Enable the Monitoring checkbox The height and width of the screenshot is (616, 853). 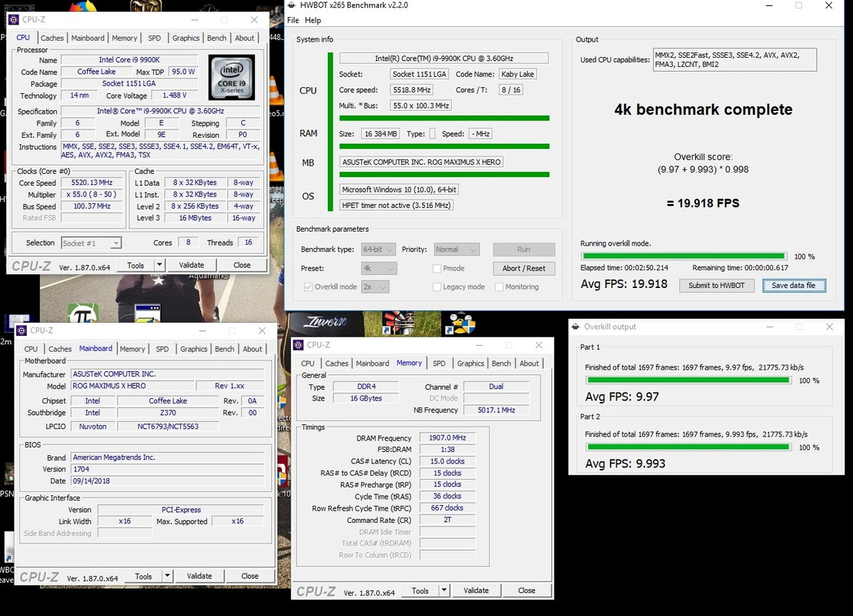tap(499, 286)
